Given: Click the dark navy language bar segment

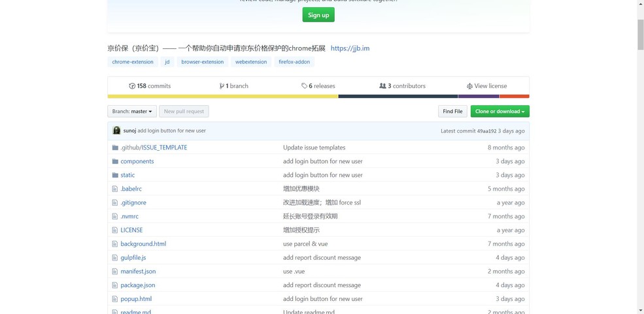Looking at the screenshot, I should tap(398, 97).
